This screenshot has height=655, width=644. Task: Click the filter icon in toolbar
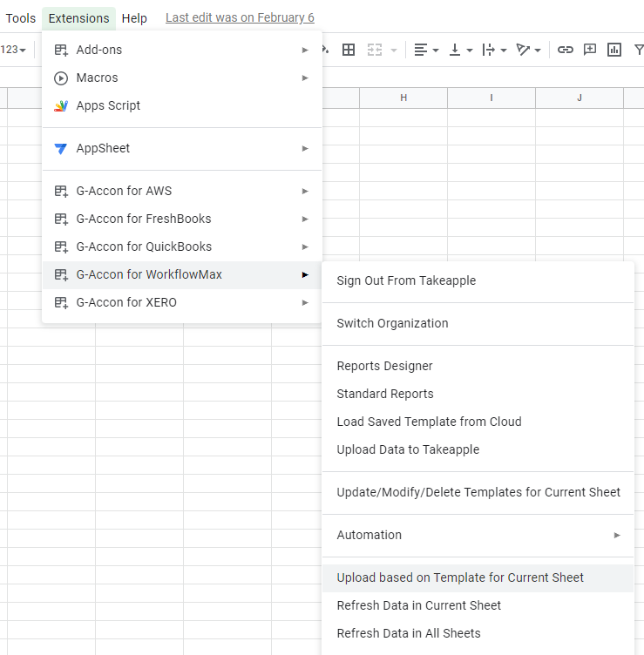[x=639, y=50]
